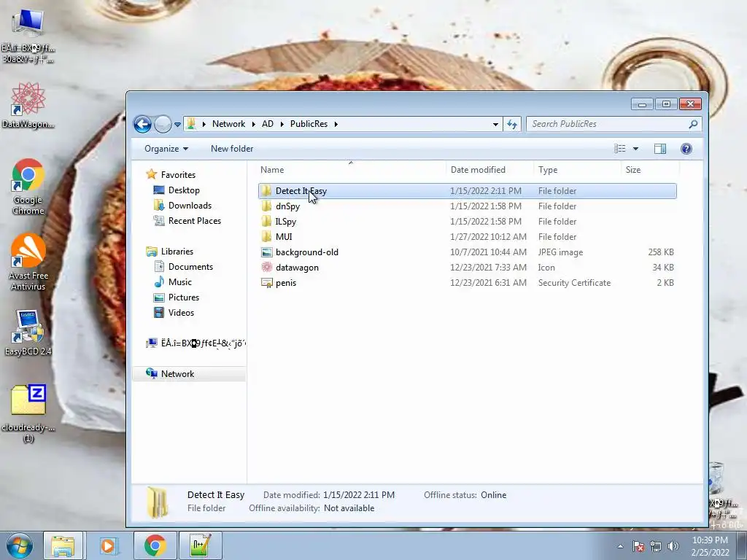The width and height of the screenshot is (747, 560).
Task: Go back with the blue Back arrow
Action: point(142,124)
